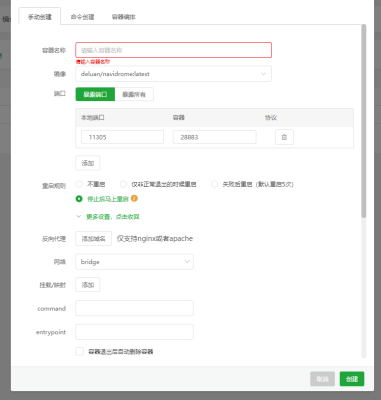Click the 容器名称 input field

click(173, 50)
